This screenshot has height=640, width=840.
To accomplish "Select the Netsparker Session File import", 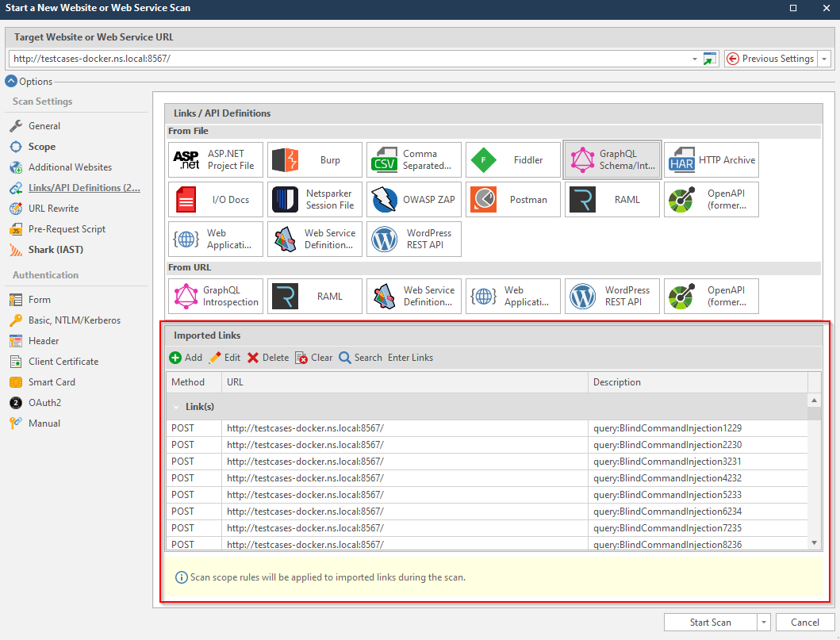I will [314, 199].
